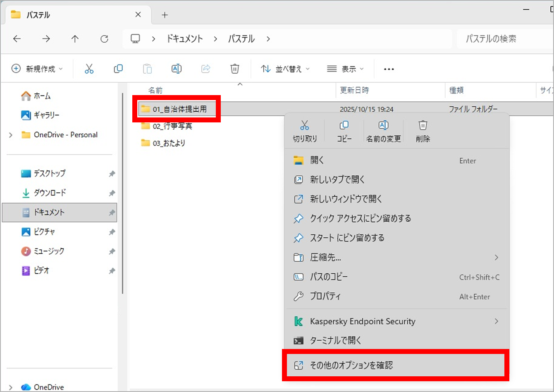This screenshot has height=392, width=554.
Task: Open the 02_行事写真 folder
Action: click(x=172, y=126)
